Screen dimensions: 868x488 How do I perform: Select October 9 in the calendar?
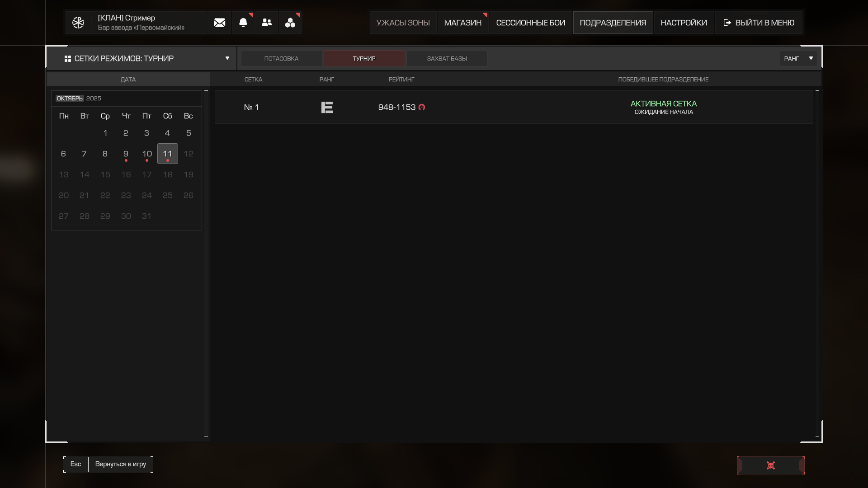point(126,154)
